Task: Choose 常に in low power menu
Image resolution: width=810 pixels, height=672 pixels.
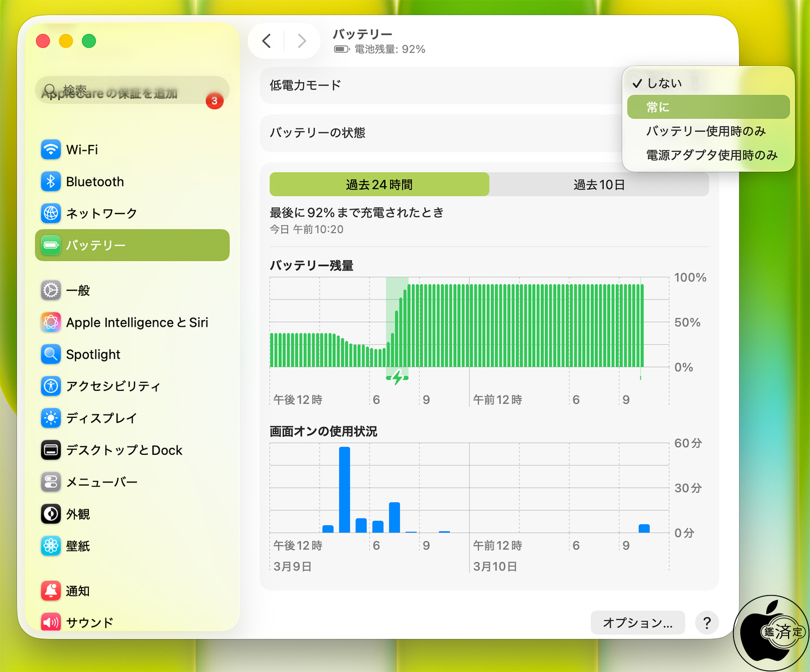Action: (708, 107)
